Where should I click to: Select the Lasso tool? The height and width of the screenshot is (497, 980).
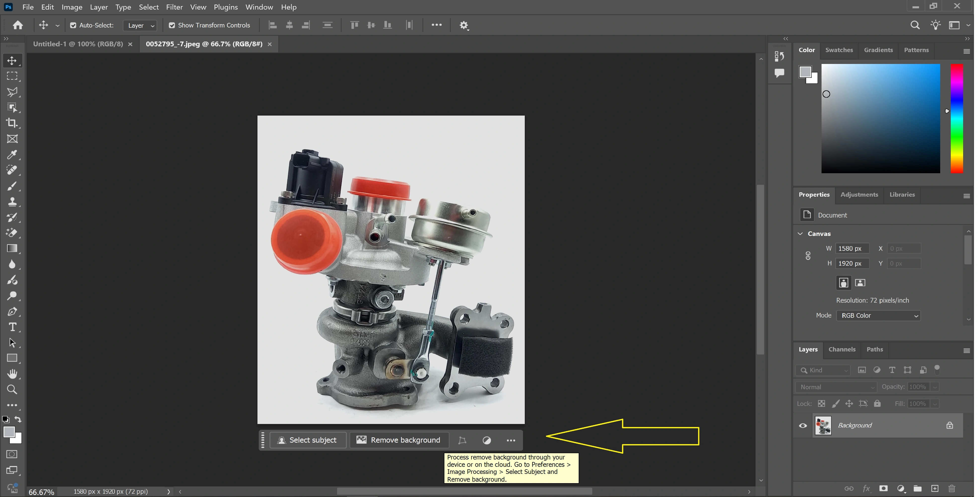[12, 92]
